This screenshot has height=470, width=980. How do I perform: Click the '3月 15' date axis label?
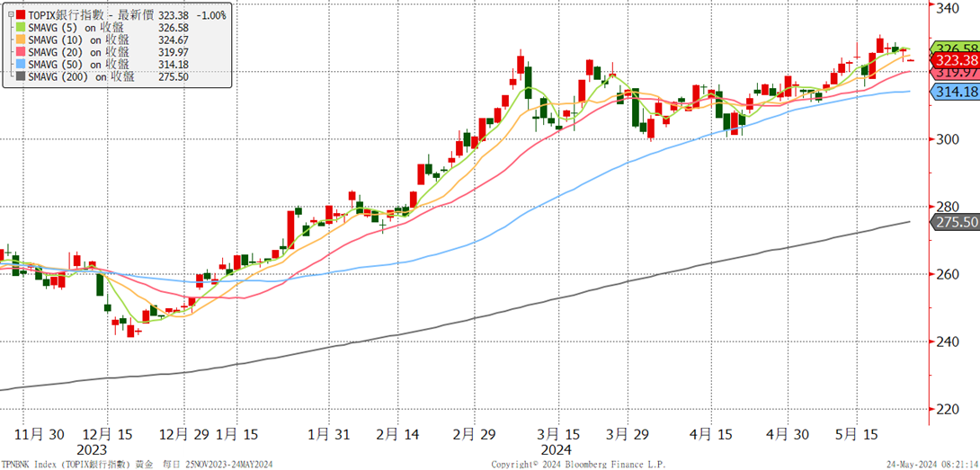[x=559, y=435]
